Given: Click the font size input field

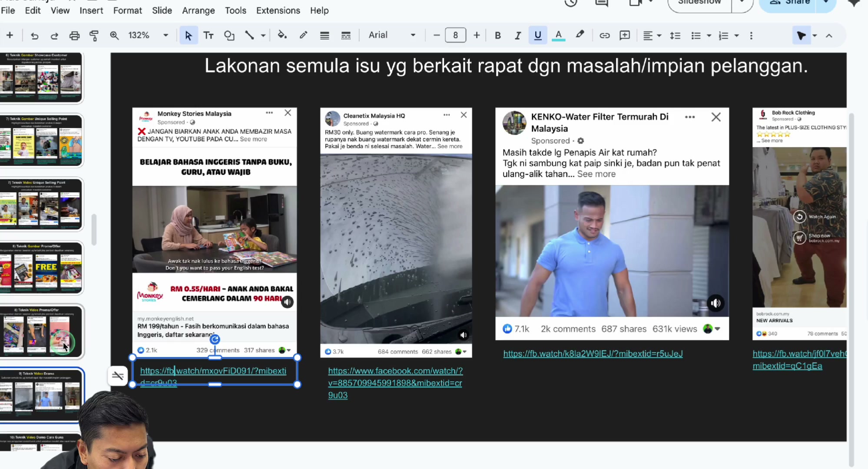Looking at the screenshot, I should click(455, 35).
